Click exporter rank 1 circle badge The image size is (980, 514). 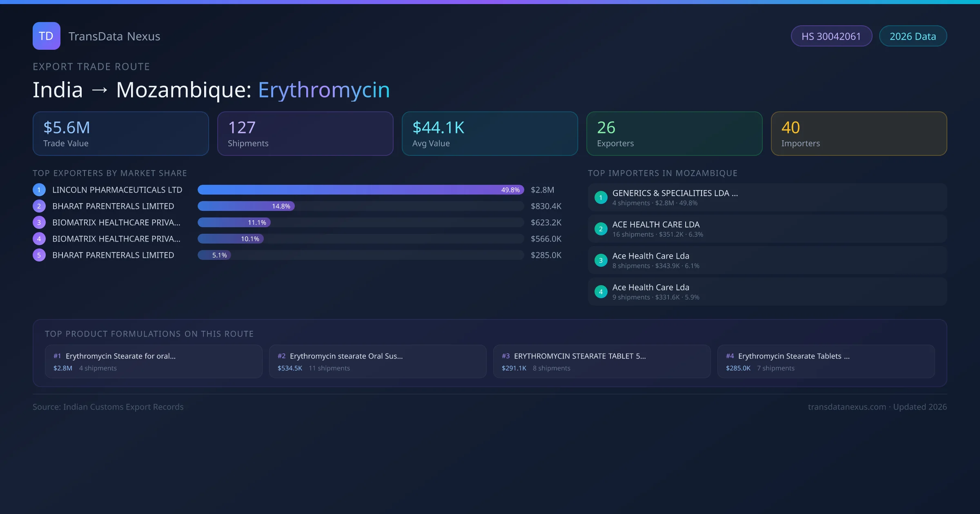click(x=39, y=190)
